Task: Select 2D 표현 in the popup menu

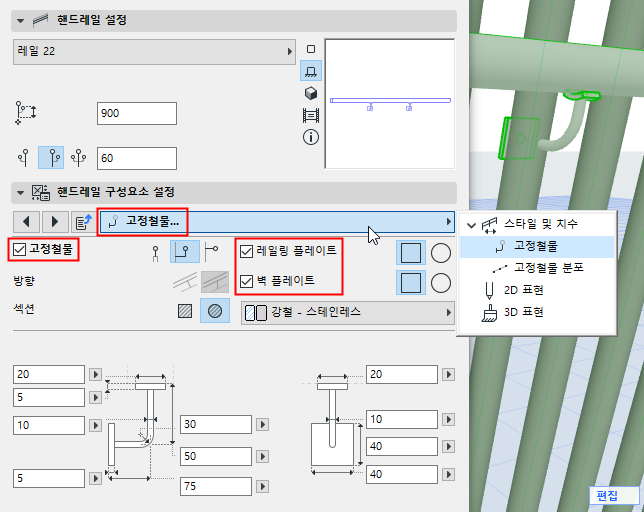Action: (x=524, y=290)
